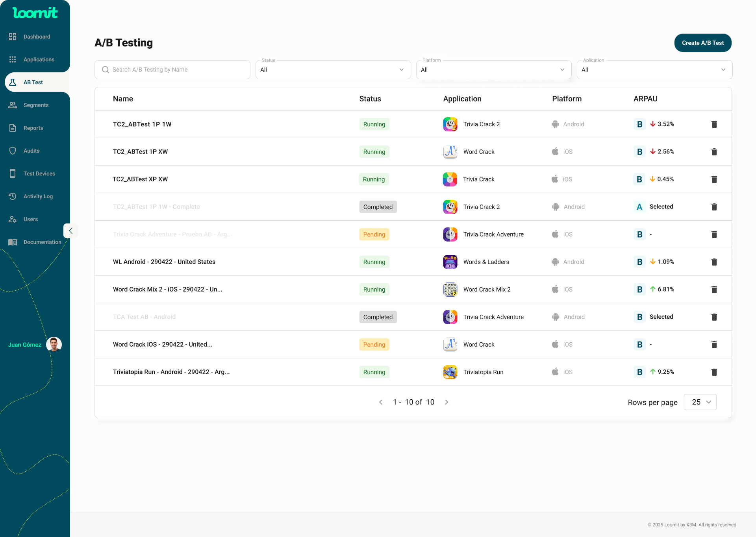Collapse the sidebar with the chevron button
This screenshot has width=756, height=537.
pyautogui.click(x=70, y=231)
